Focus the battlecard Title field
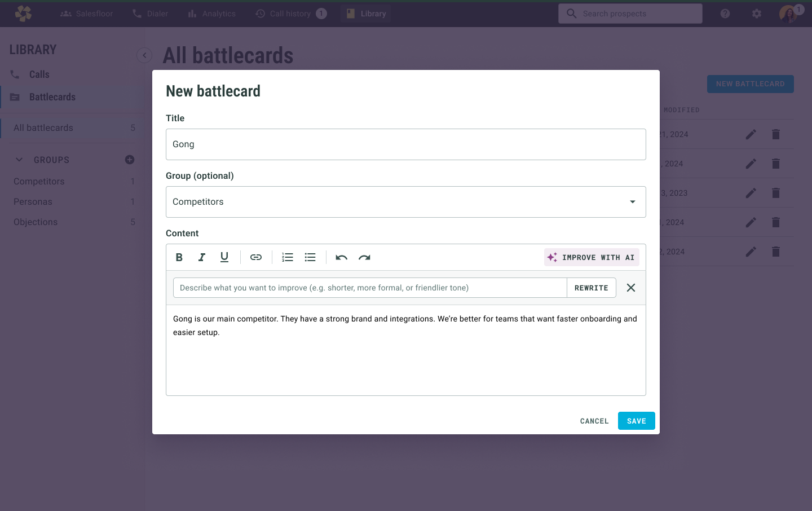Screen dimensions: 812x511 coord(406,144)
